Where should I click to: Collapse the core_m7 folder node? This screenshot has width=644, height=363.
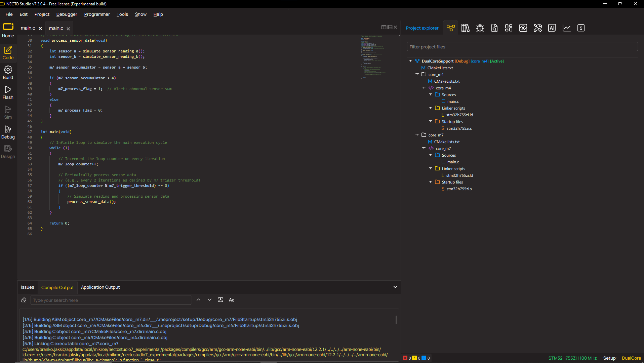(417, 135)
